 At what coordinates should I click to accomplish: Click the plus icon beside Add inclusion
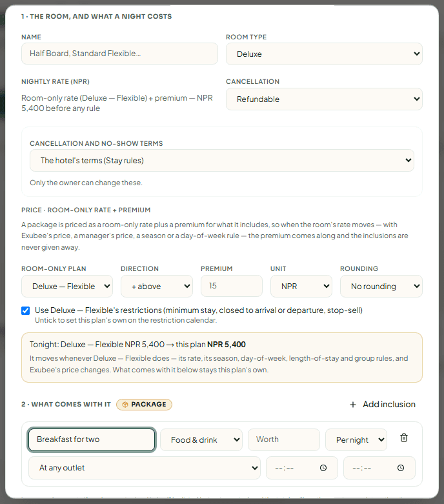(x=353, y=405)
